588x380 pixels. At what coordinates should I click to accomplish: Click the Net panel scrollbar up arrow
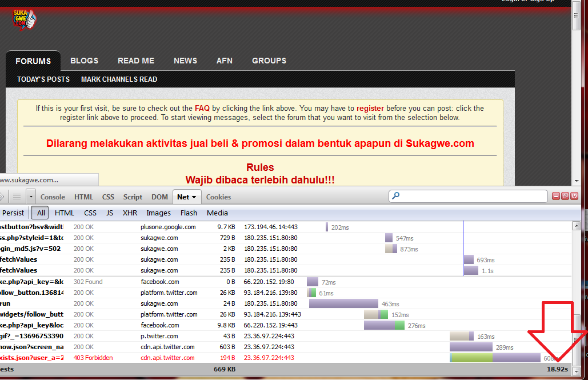(577, 226)
